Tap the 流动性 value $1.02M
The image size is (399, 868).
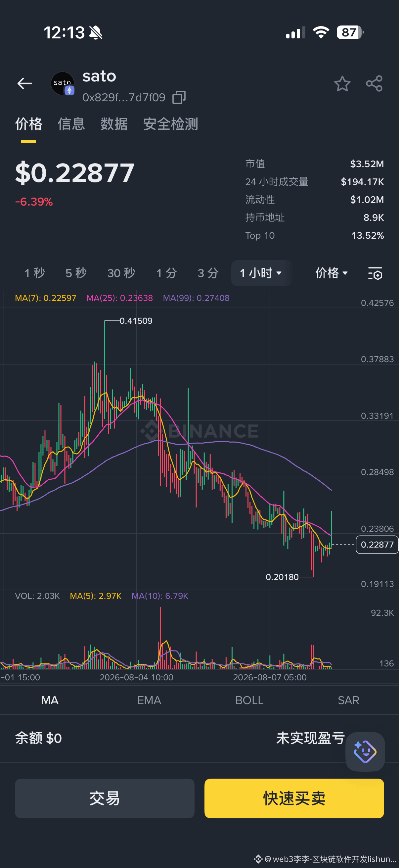point(367,200)
